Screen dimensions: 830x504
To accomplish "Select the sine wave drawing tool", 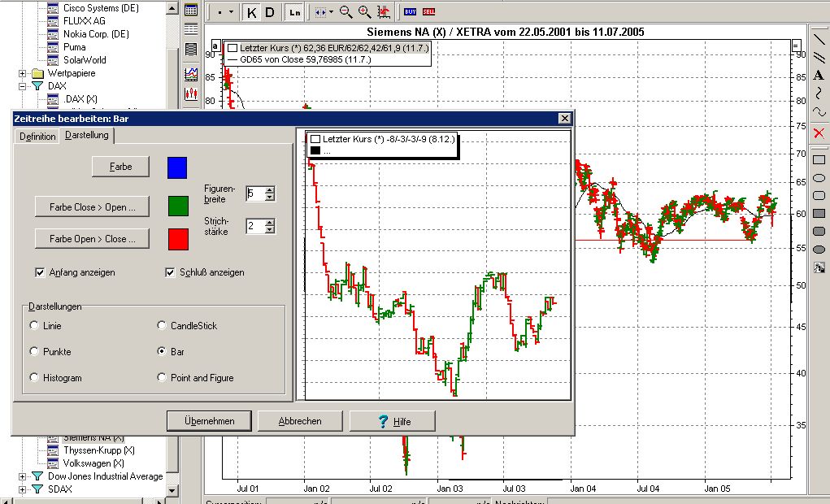I will tap(819, 112).
